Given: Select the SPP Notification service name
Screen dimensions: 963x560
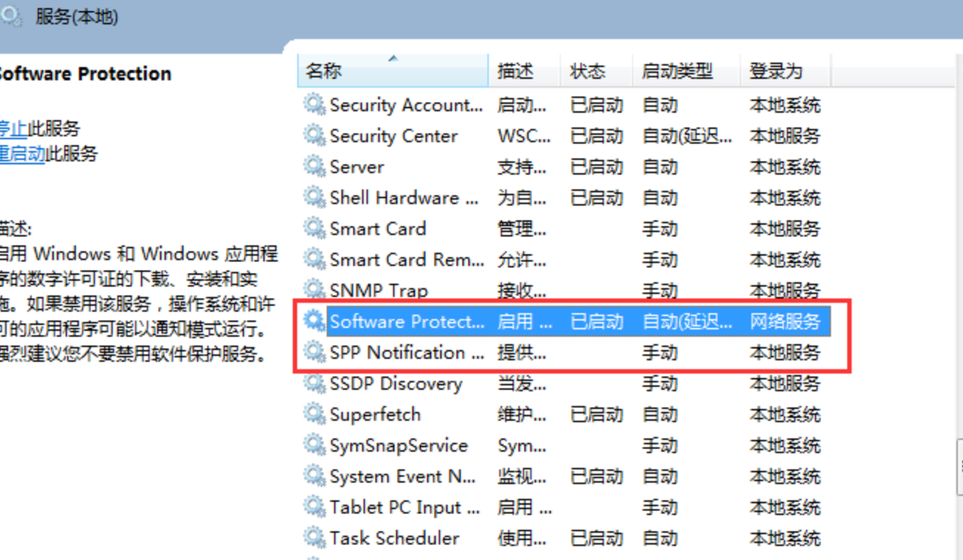Looking at the screenshot, I should click(407, 352).
